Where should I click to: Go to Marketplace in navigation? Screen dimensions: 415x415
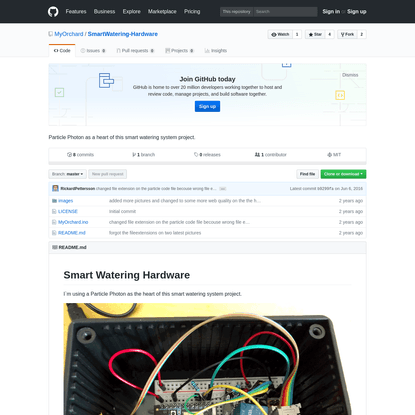162,12
